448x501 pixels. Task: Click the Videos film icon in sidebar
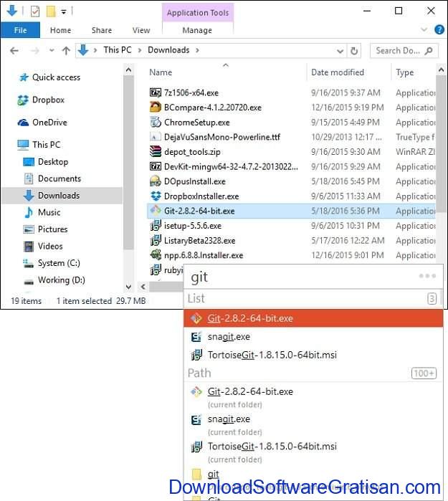pos(29,247)
